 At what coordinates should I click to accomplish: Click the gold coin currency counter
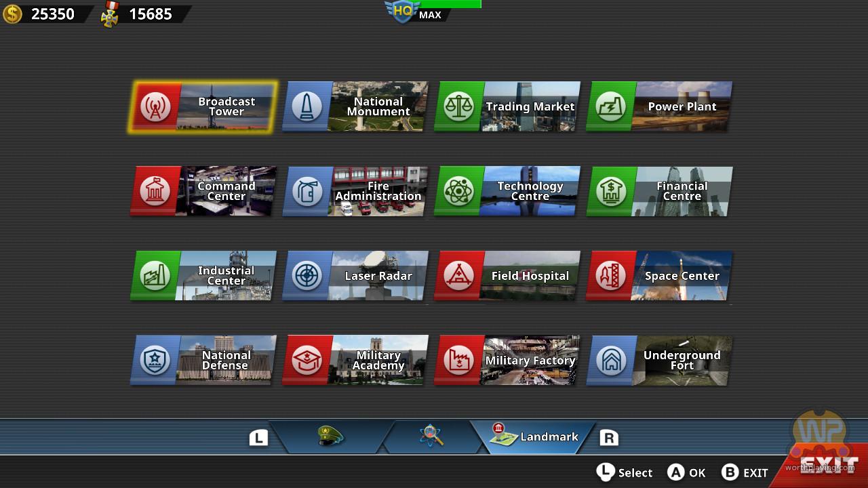pyautogui.click(x=41, y=14)
